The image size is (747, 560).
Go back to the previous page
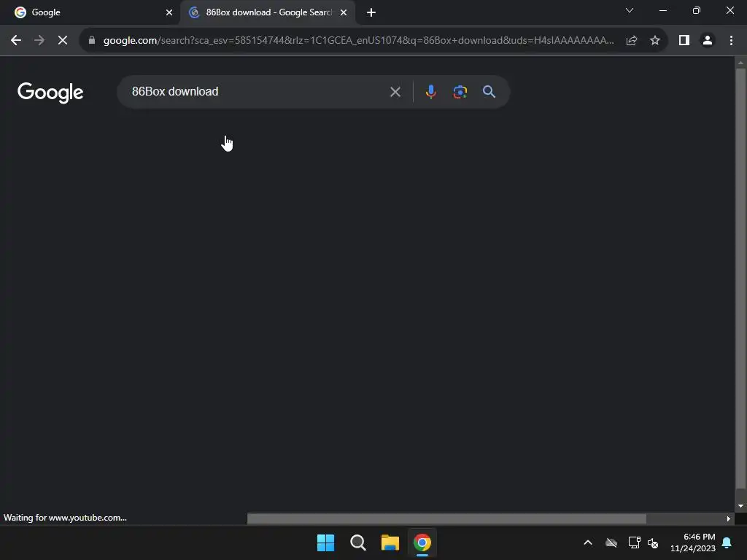(x=16, y=41)
